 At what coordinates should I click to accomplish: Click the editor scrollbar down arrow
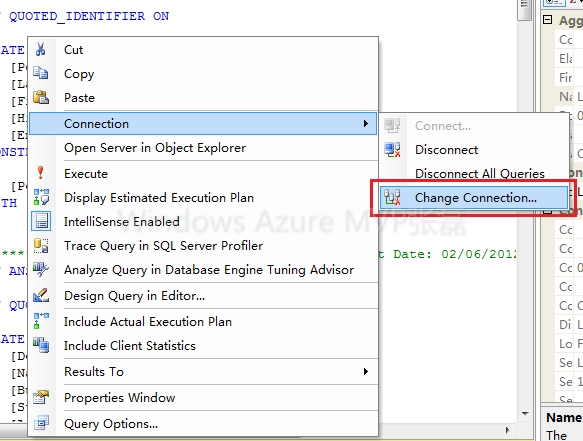(525, 413)
